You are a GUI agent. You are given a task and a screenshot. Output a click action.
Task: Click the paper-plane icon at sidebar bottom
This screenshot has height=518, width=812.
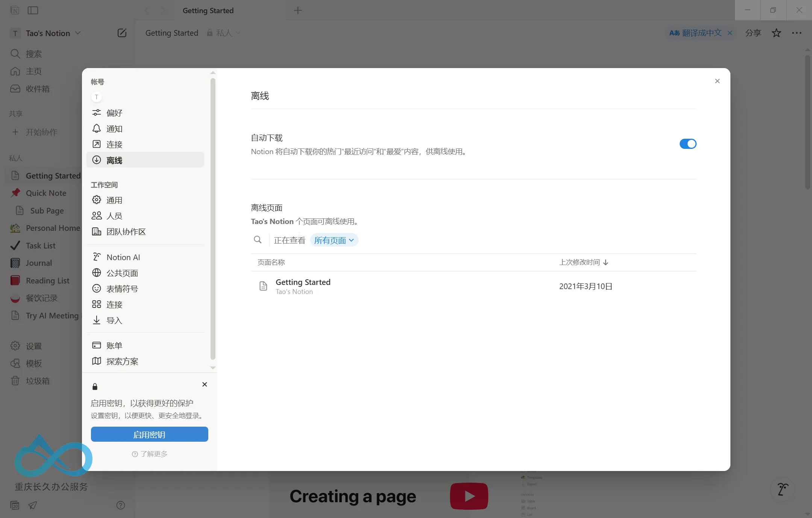point(33,505)
